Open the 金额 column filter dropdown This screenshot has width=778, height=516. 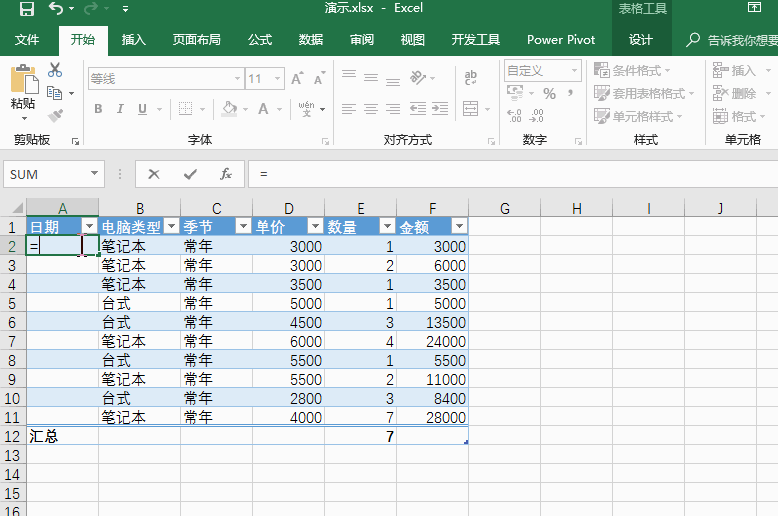(459, 226)
